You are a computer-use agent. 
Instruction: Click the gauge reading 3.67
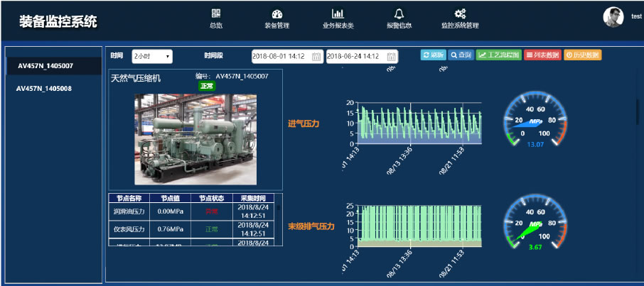click(535, 247)
